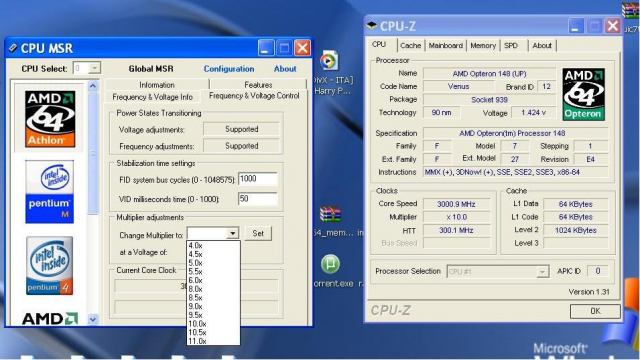Click the Code Name value Venus
This screenshot has width=640, height=360.
458,87
